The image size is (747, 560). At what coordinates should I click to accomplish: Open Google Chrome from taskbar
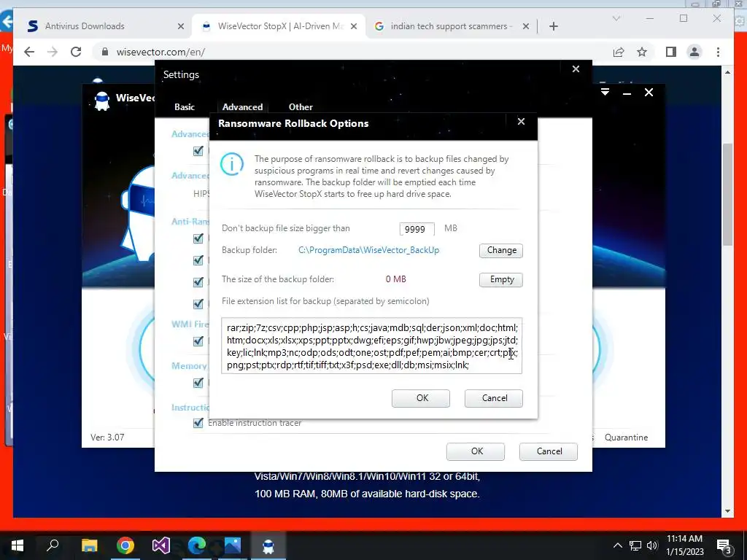coord(125,545)
